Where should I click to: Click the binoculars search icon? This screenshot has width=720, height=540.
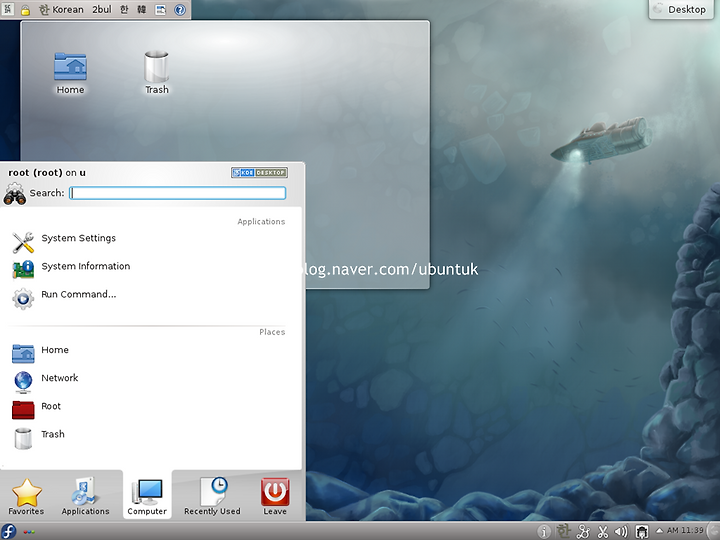click(x=14, y=194)
